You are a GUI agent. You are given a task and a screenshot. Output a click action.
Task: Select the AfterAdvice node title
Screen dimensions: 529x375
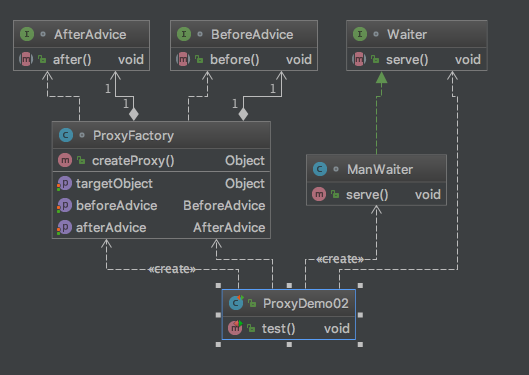[x=90, y=34]
